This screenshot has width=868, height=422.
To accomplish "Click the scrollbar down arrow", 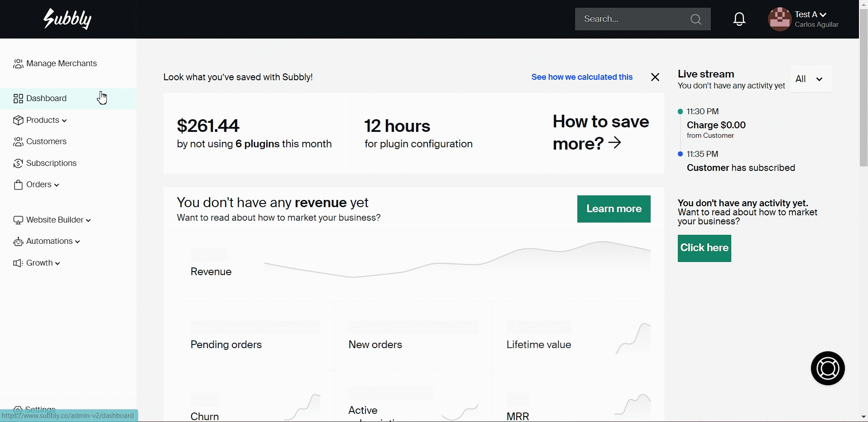I will 863,417.
